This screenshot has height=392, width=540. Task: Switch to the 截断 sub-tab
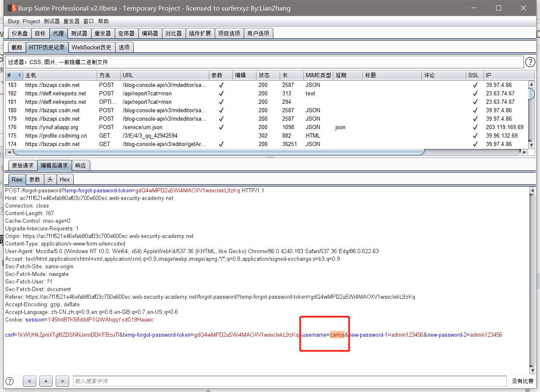click(16, 47)
